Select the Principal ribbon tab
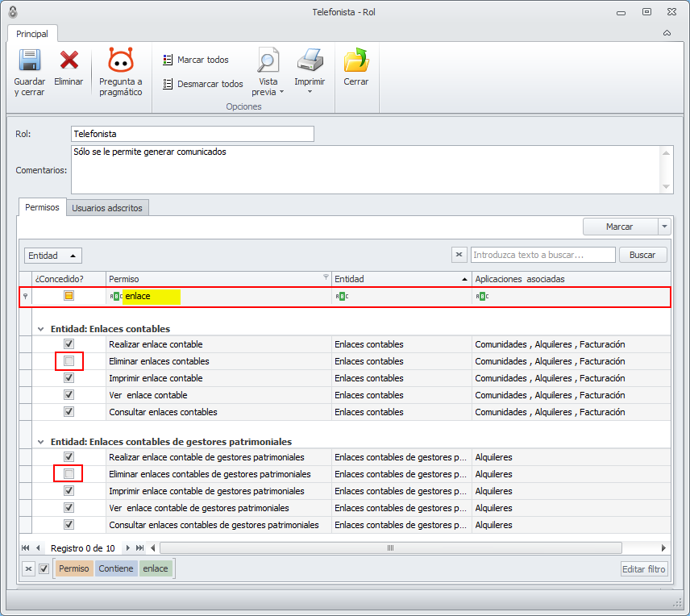This screenshot has width=690, height=616. pyautogui.click(x=32, y=34)
